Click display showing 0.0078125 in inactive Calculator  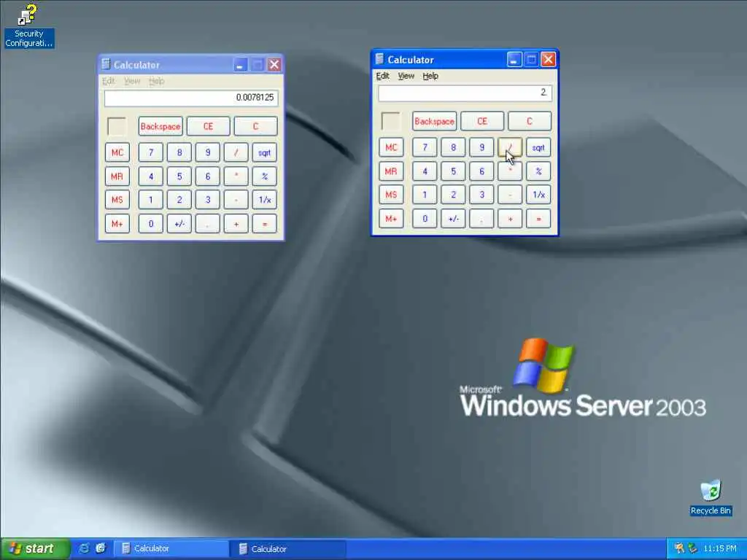191,98
